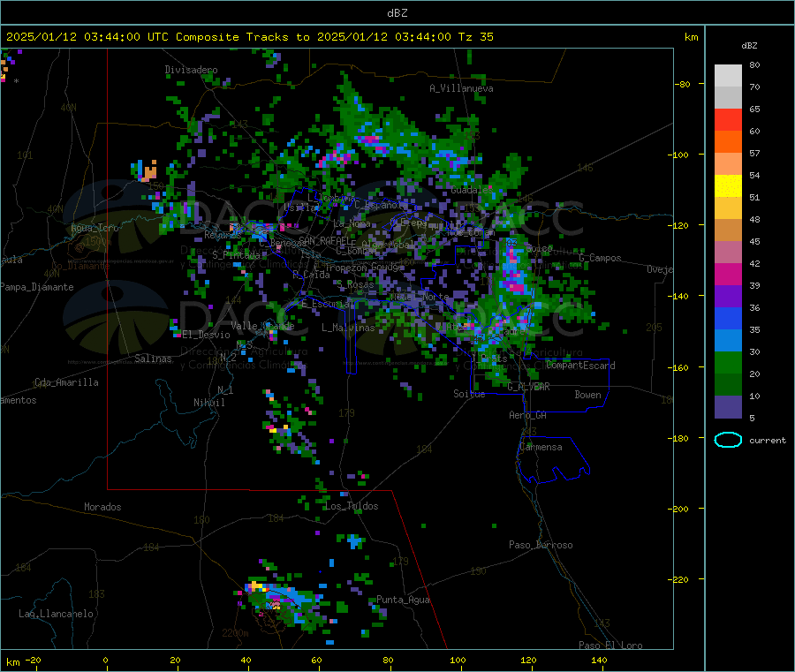This screenshot has height=672, width=795.
Task: Click the 0 km horizontal axis tick
Action: click(x=105, y=660)
